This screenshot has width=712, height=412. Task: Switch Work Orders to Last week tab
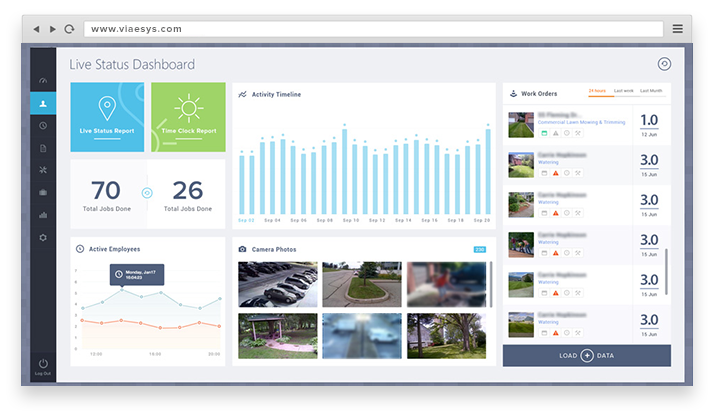[x=624, y=91]
